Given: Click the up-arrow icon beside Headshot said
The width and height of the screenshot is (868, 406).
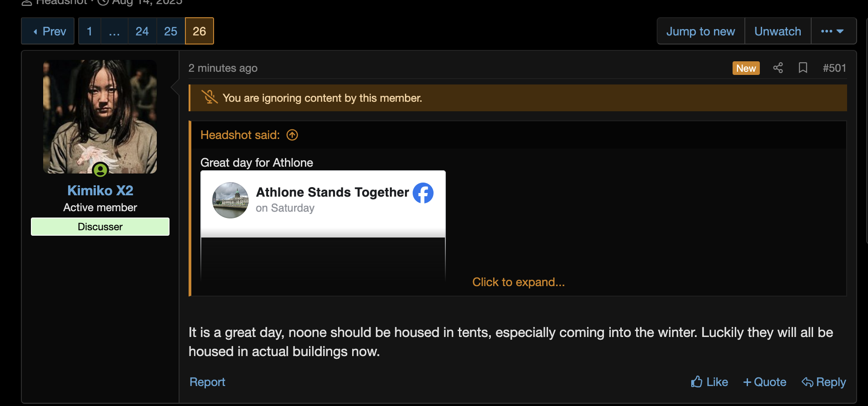Looking at the screenshot, I should tap(292, 135).
